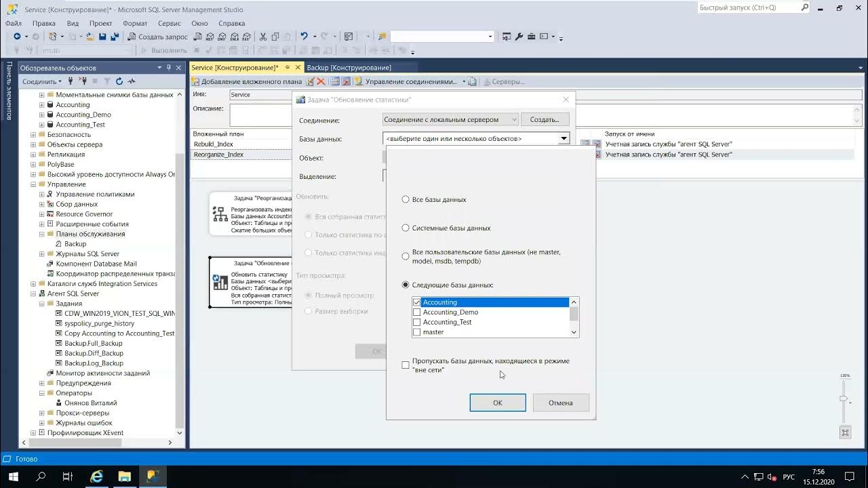This screenshot has width=868, height=488.
Task: Select the 'Системные базы данных' radio option
Action: 406,228
